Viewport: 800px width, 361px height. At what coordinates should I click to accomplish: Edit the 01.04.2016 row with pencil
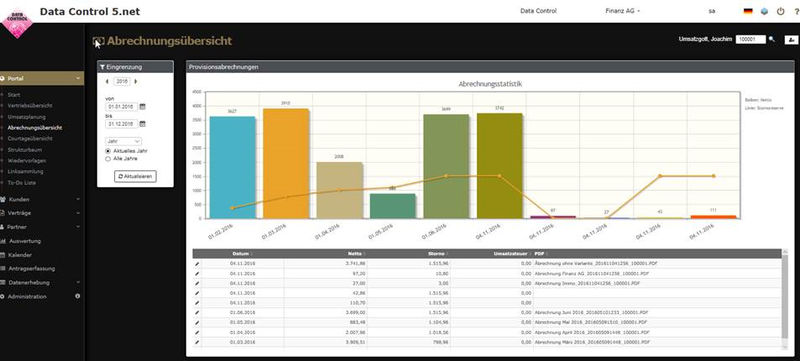[x=197, y=332]
